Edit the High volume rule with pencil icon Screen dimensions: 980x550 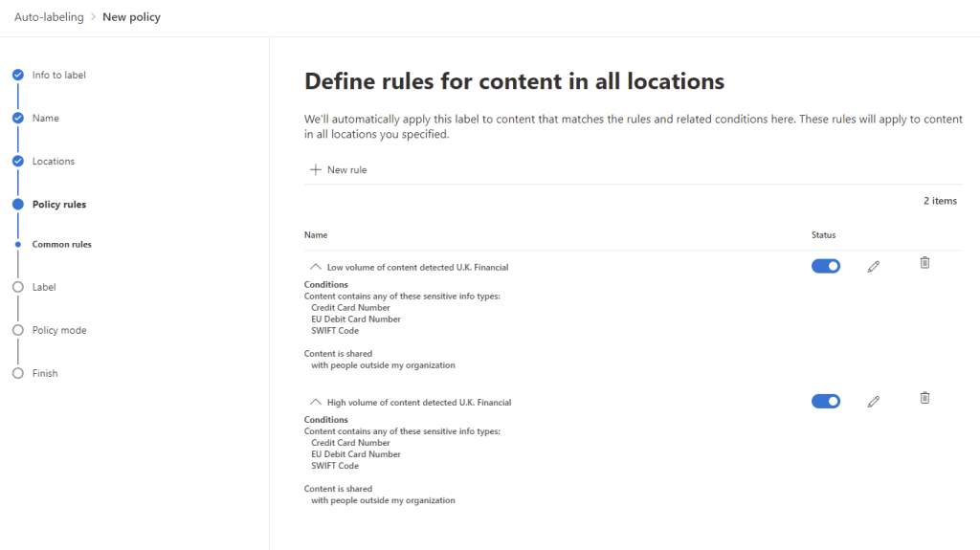[x=873, y=402]
